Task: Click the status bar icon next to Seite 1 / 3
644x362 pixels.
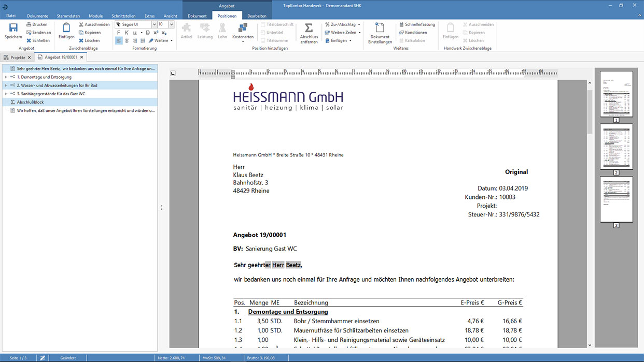Action: point(43,358)
